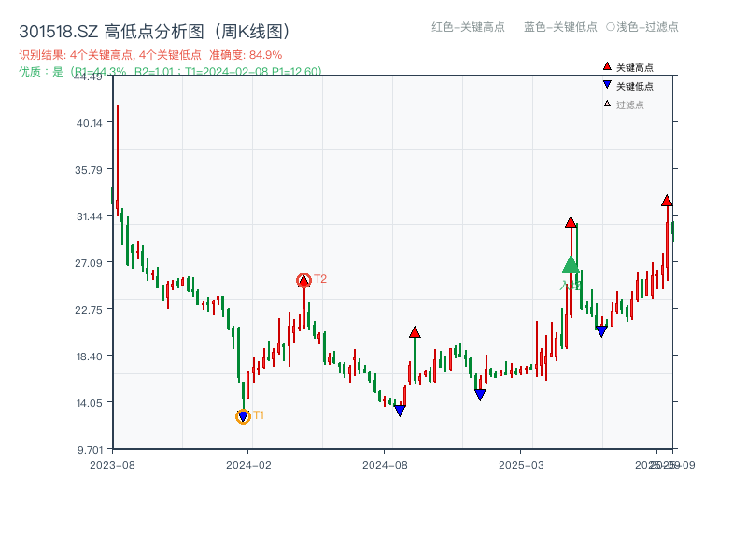Click the red peak triangle above 2024-08 candle

[x=415, y=330]
